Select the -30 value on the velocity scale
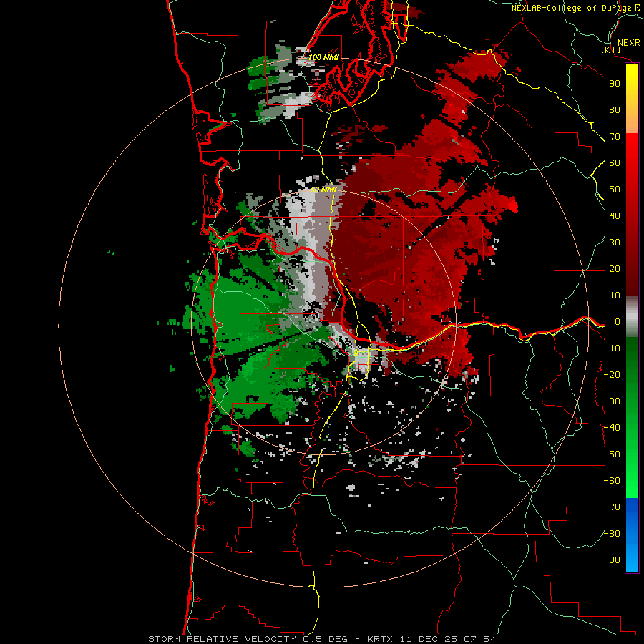This screenshot has width=644, height=644. [x=612, y=401]
